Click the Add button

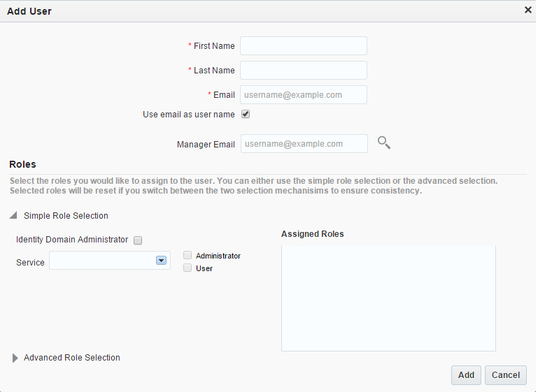(466, 375)
